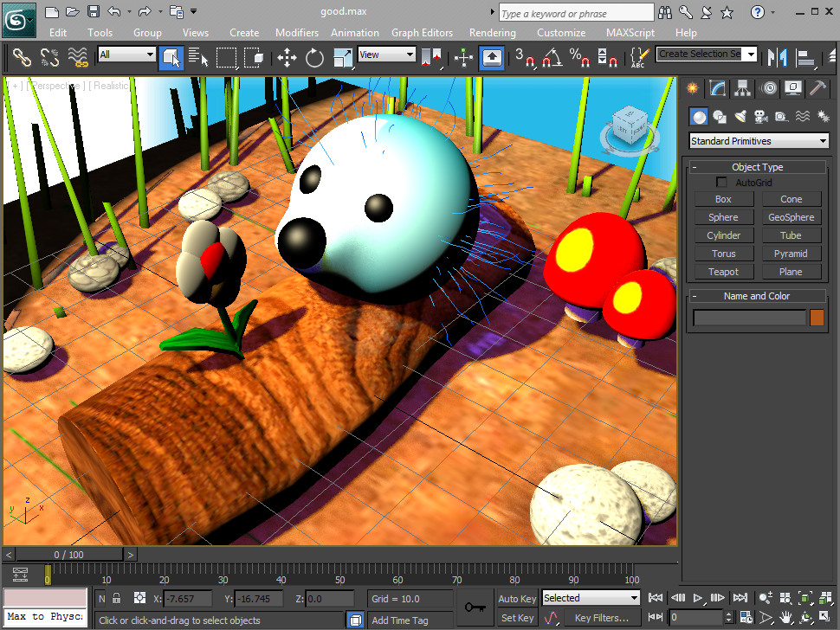
Task: Toggle Angle Snap
Action: coord(552,57)
